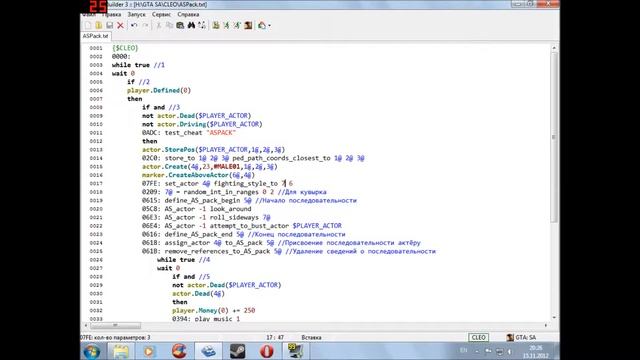Click the brown portrait icon to launch GTA
Screen dimensions: 640x360
click(248, 25)
